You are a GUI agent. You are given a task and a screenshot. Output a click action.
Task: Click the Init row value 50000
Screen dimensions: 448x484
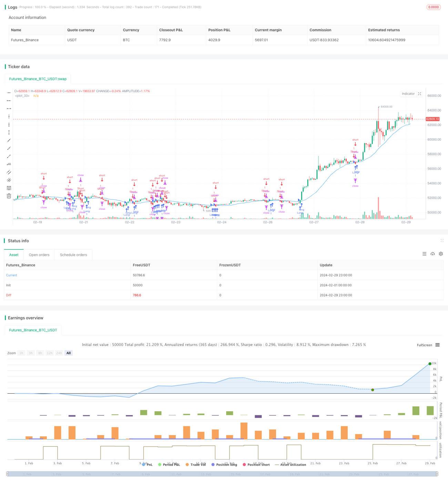click(x=138, y=285)
